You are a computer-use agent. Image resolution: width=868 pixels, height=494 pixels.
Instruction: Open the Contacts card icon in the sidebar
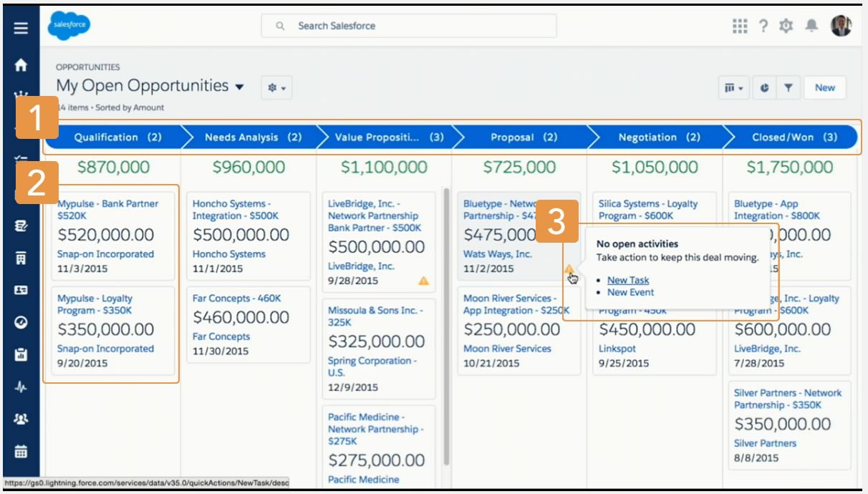21,290
